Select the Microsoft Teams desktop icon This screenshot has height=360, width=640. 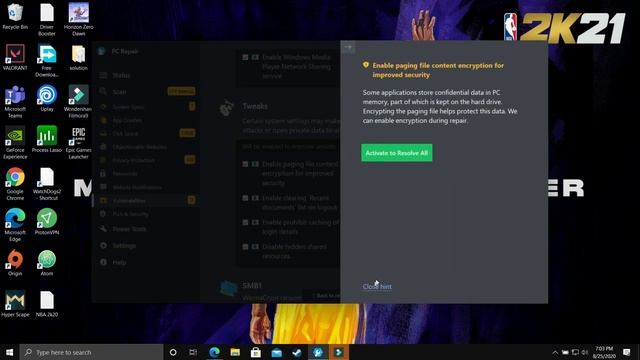tap(15, 102)
